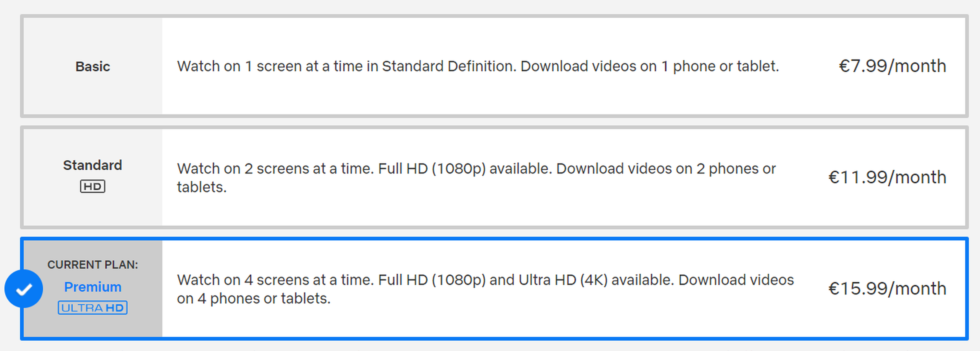Select the Standard plan name

tap(92, 165)
